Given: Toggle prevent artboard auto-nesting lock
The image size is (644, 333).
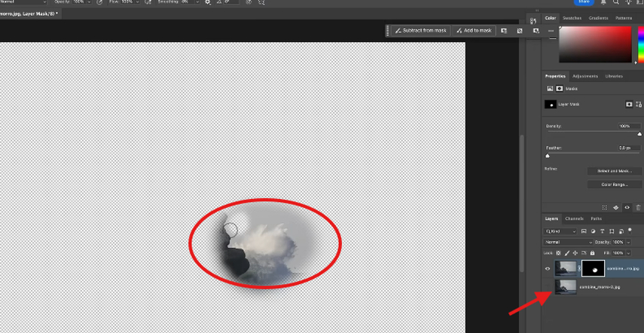Looking at the screenshot, I should click(x=584, y=253).
